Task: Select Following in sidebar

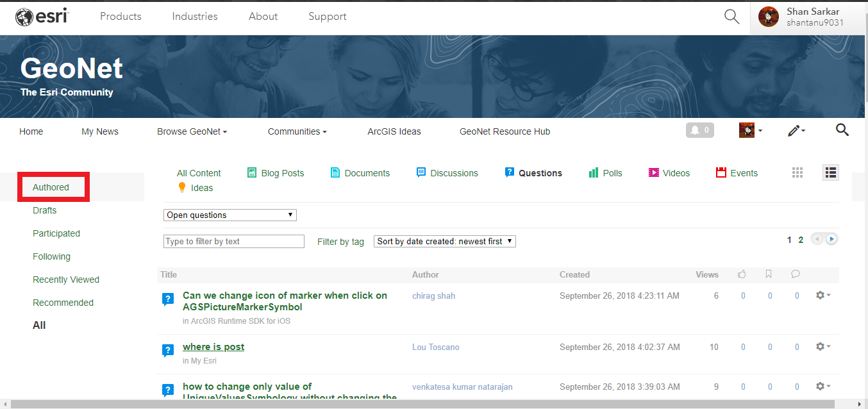Action: click(x=52, y=256)
